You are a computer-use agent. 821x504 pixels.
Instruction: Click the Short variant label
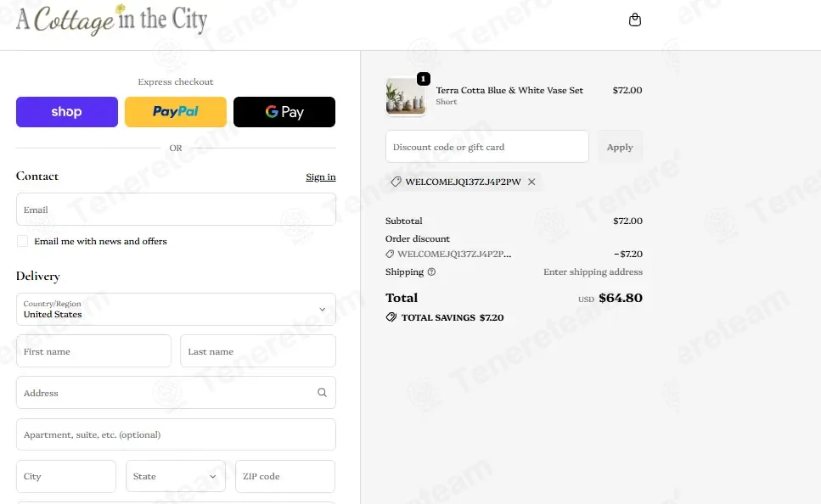(x=447, y=102)
